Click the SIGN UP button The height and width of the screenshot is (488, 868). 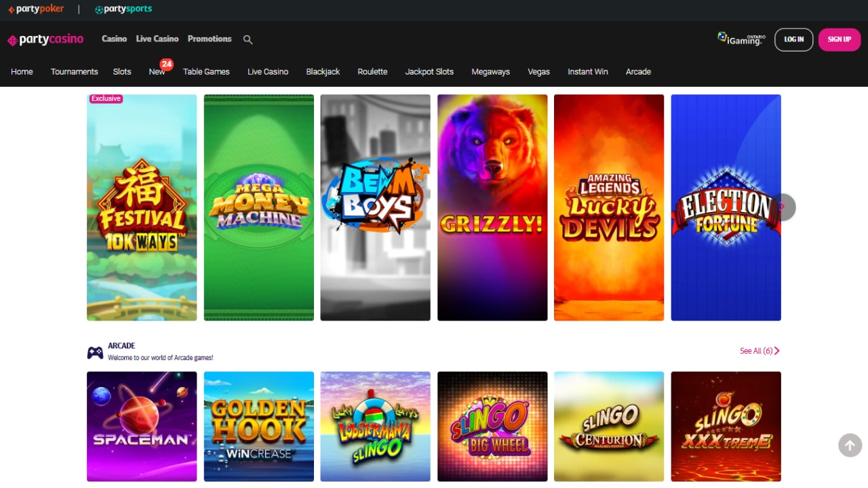coord(839,39)
